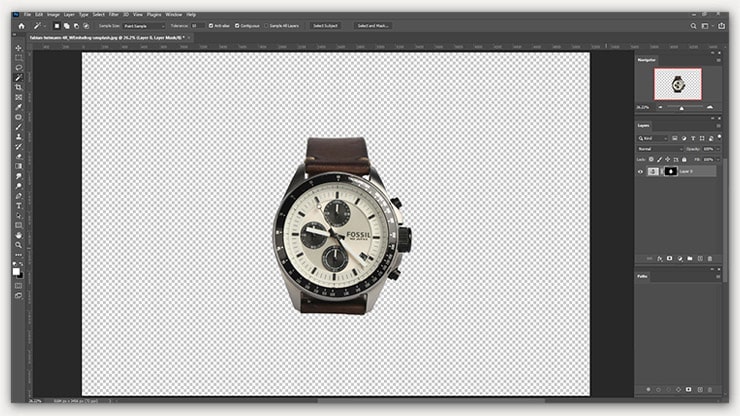
Task: Open the Opacity dropdown in Layers panel
Action: point(718,149)
